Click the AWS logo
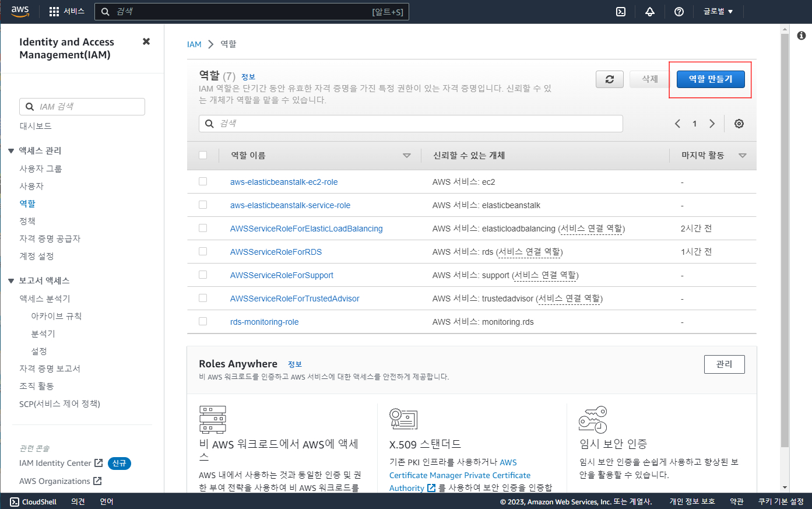This screenshot has width=812, height=509. coord(20,12)
